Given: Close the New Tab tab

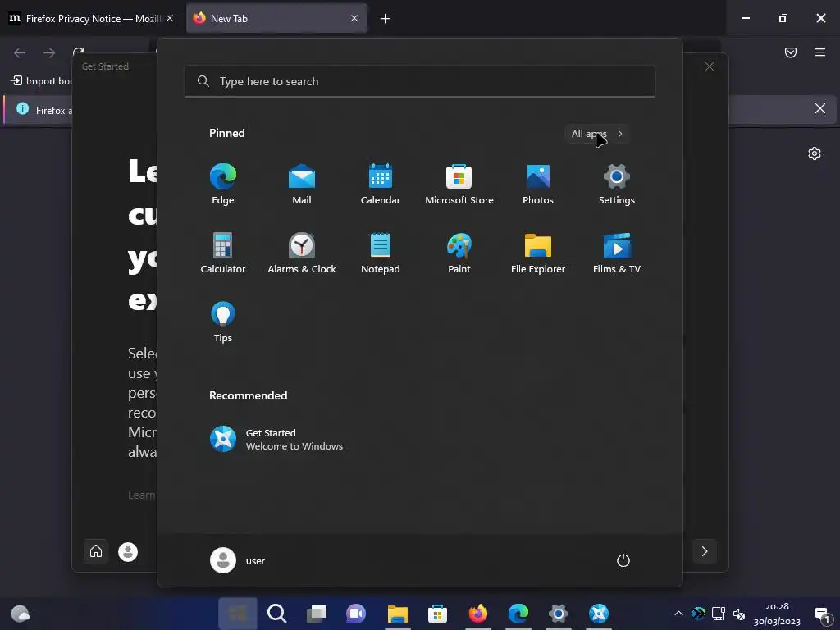Looking at the screenshot, I should [354, 18].
